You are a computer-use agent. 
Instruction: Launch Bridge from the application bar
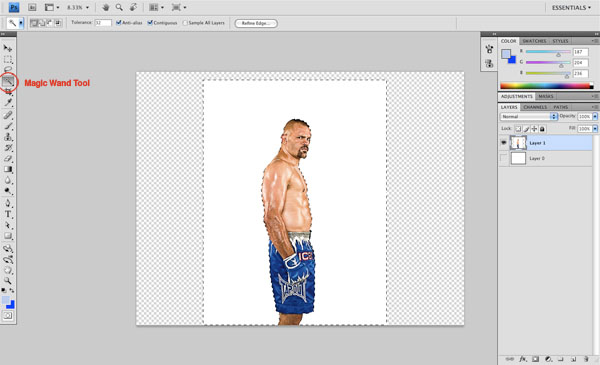pos(32,7)
